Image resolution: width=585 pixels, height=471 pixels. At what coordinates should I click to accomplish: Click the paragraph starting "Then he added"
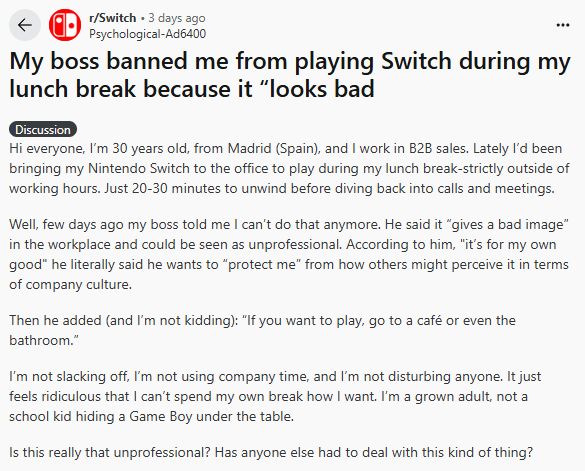pyautogui.click(x=262, y=330)
